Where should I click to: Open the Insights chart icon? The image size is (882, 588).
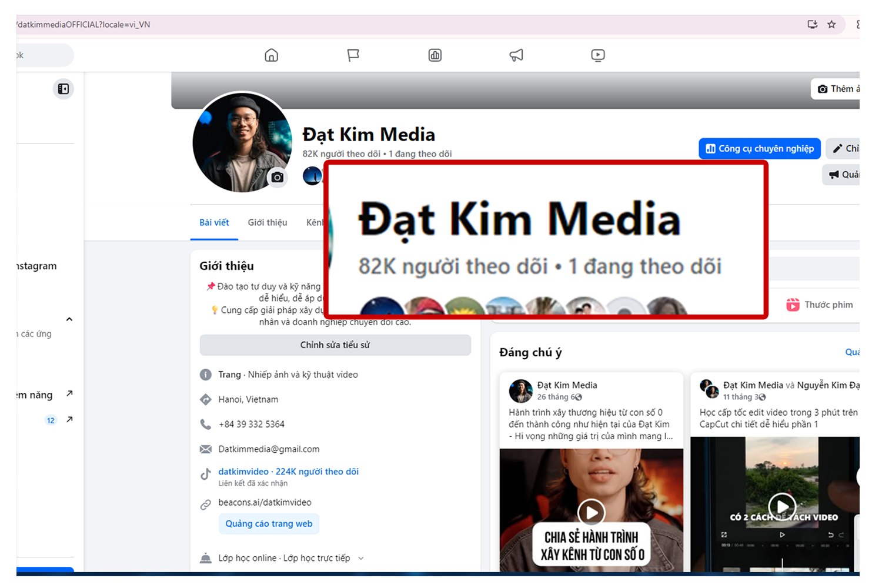[x=435, y=55]
